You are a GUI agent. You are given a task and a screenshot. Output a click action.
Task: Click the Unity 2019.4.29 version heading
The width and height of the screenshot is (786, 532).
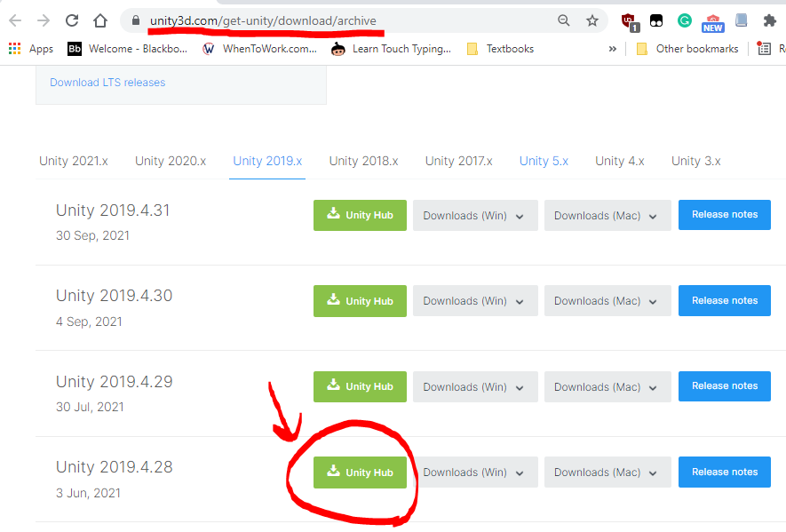[x=114, y=382]
